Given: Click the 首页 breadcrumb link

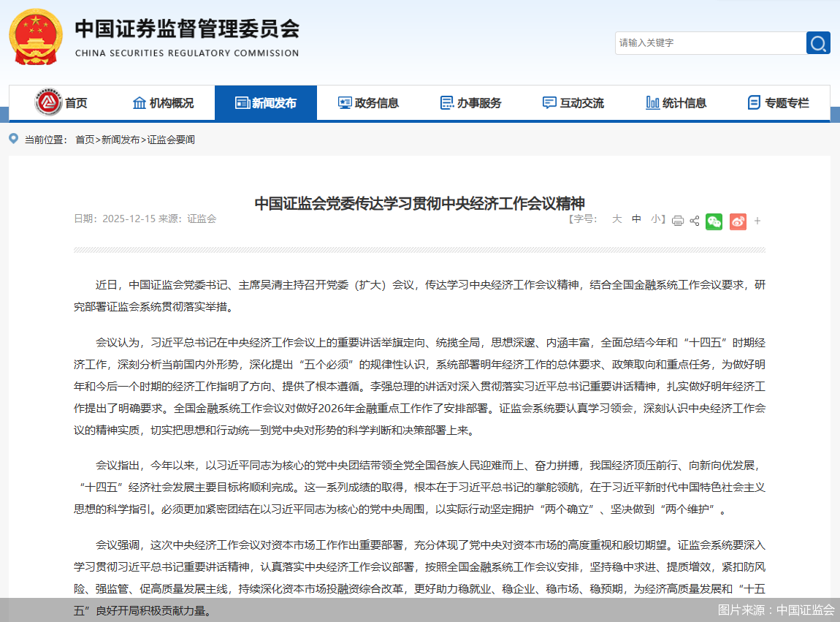Looking at the screenshot, I should click(x=82, y=138).
